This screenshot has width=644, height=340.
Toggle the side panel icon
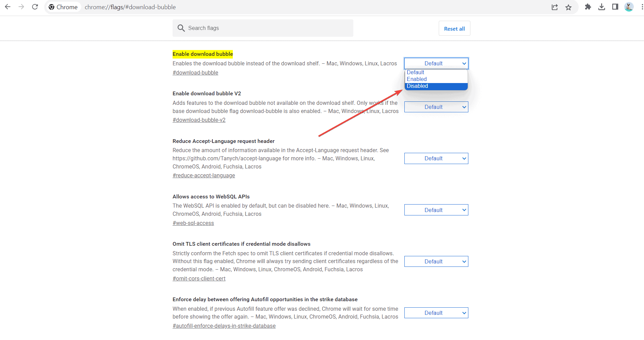(x=615, y=7)
